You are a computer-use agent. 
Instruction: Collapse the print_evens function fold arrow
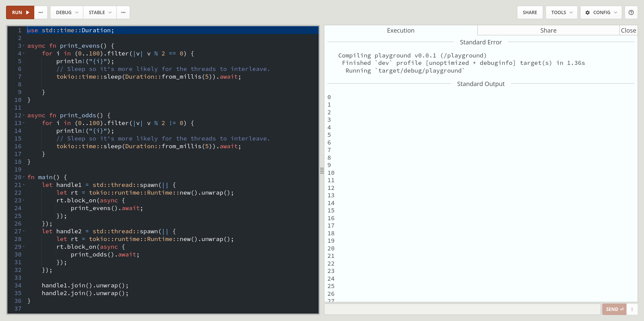(x=24, y=46)
